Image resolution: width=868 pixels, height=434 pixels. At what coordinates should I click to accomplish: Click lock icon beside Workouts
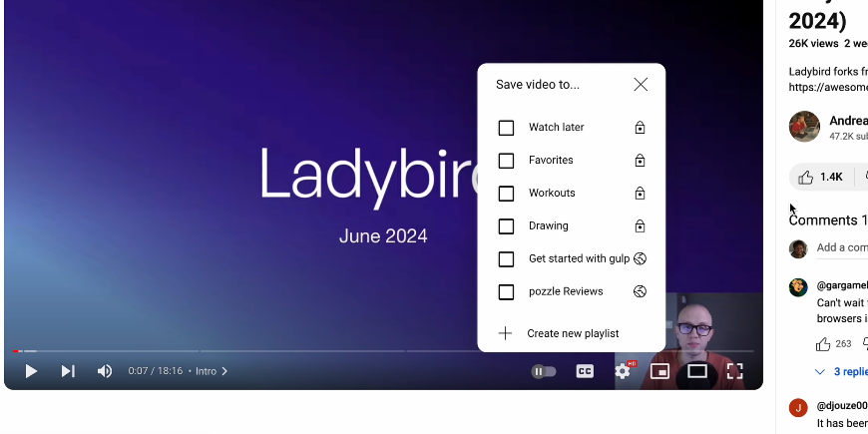[640, 194]
